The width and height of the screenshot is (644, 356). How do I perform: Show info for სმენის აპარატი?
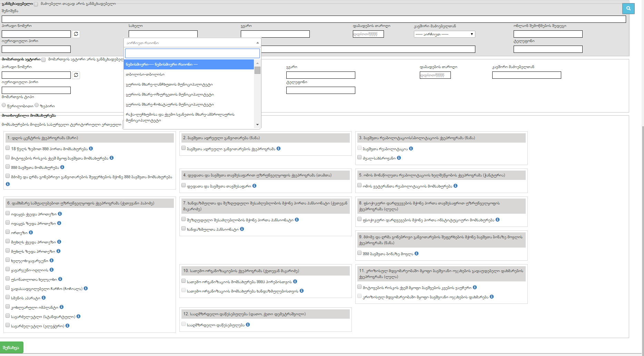[44, 298]
